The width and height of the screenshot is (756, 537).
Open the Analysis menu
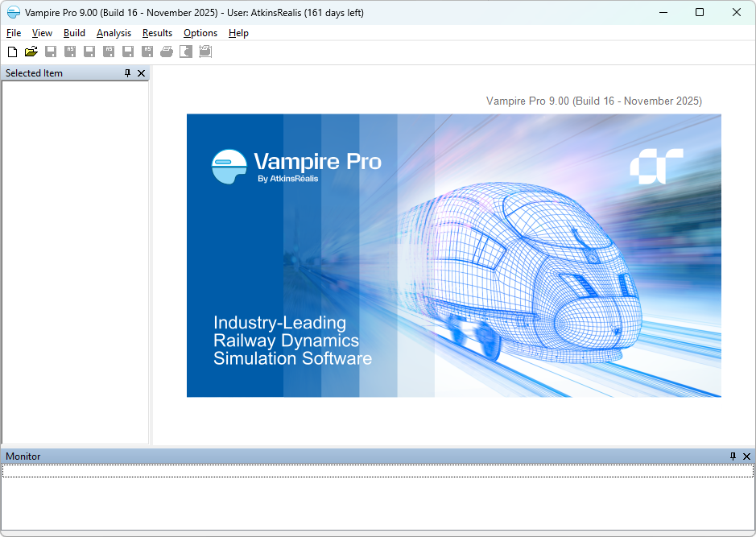pyautogui.click(x=114, y=33)
